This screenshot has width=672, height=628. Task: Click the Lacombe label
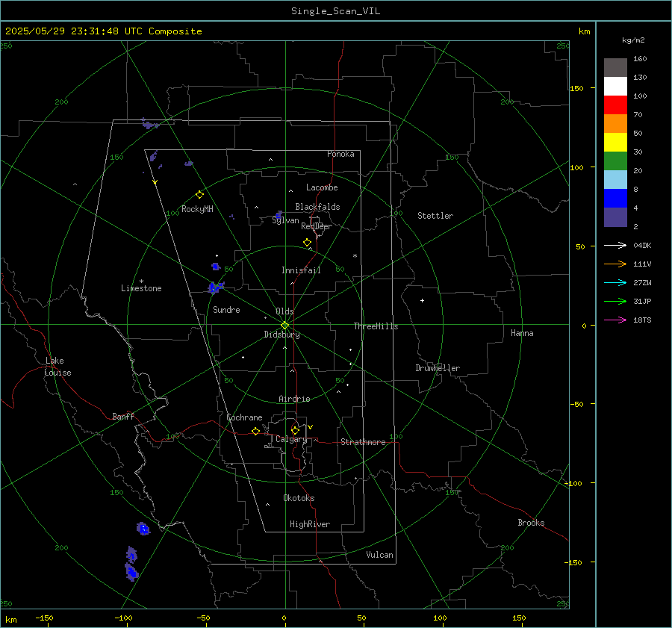click(x=322, y=187)
